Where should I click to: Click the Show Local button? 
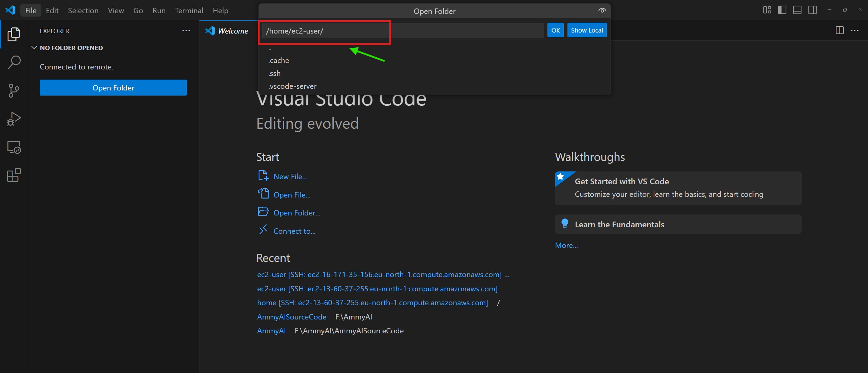[x=586, y=30]
